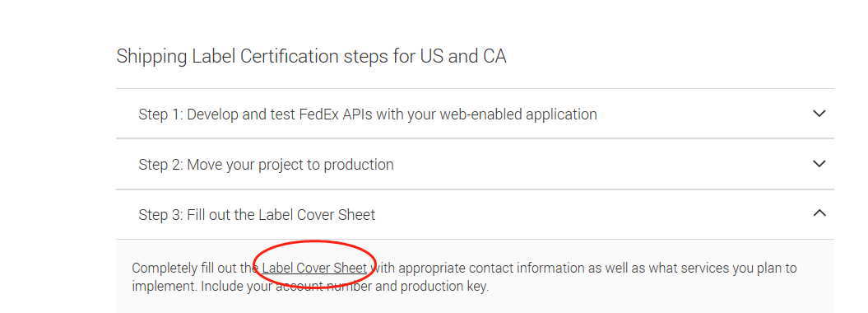868x313 pixels.
Task: Click the Shipping Label Certification steps heading
Action: 311,57
